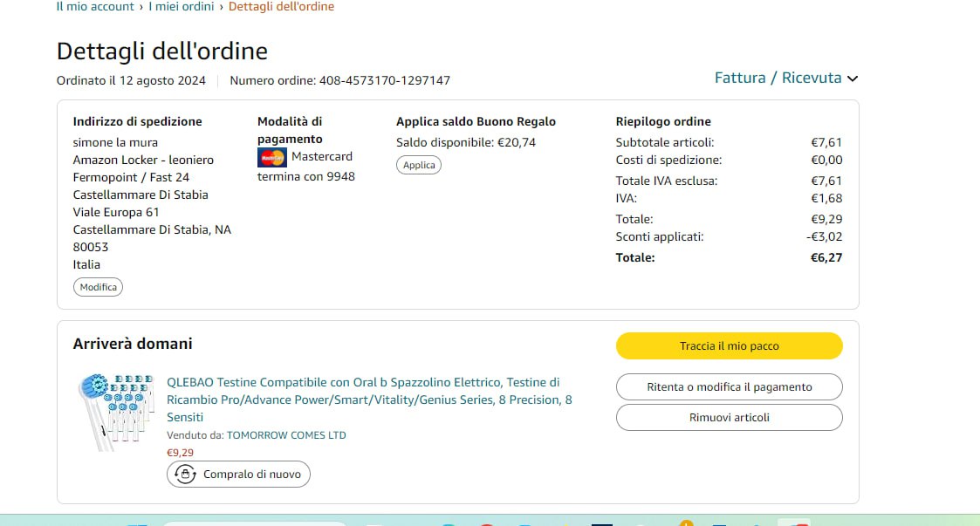
Task: Apply the gift card balance with Applica
Action: click(x=419, y=165)
